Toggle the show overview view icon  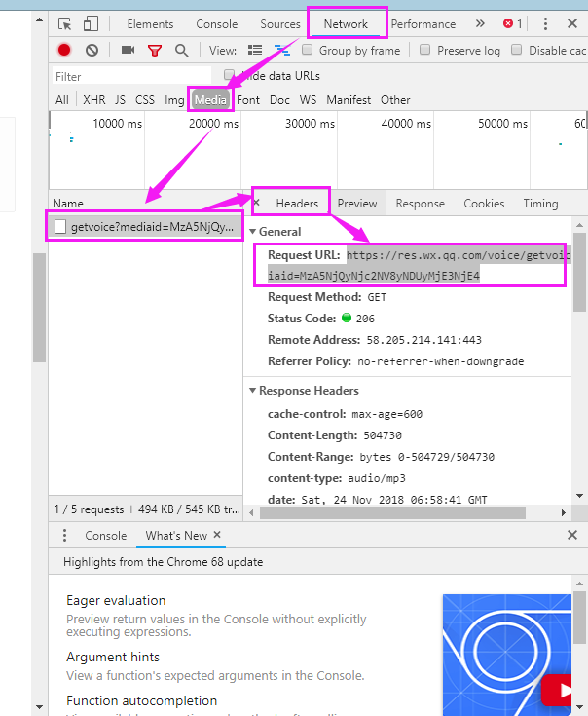(282, 50)
